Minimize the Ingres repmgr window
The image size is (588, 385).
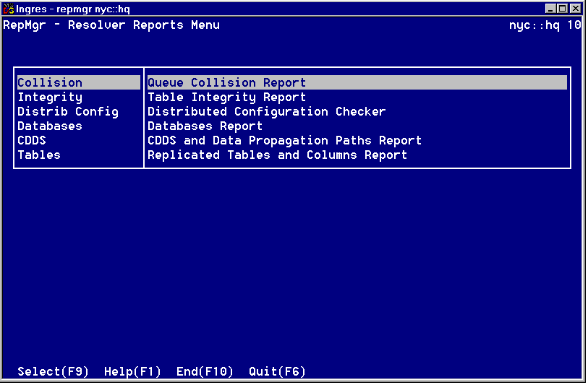click(550, 8)
